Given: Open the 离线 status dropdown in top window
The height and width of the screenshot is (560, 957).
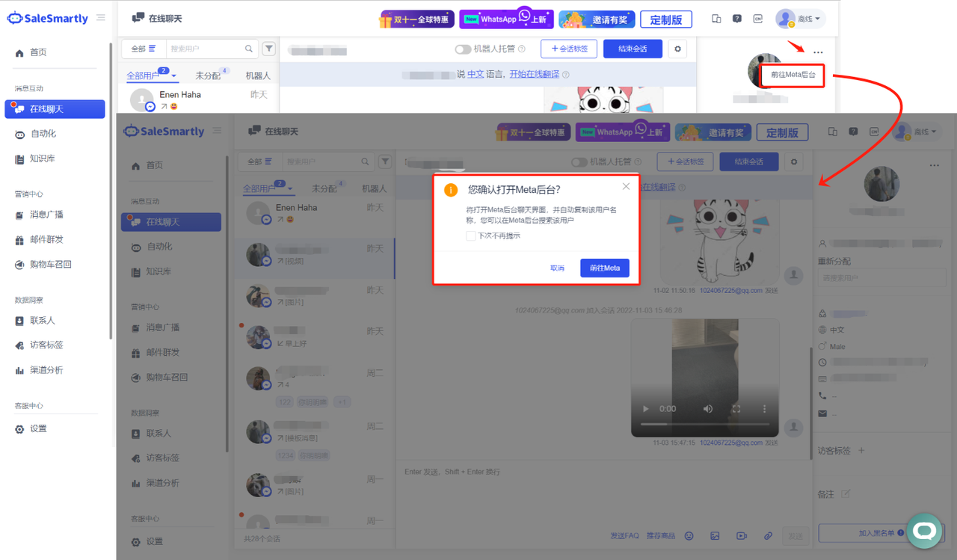Looking at the screenshot, I should coord(800,19).
